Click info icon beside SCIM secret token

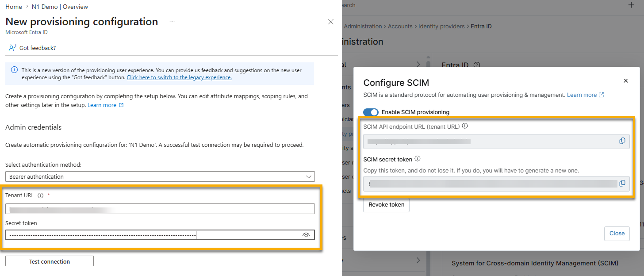417,159
